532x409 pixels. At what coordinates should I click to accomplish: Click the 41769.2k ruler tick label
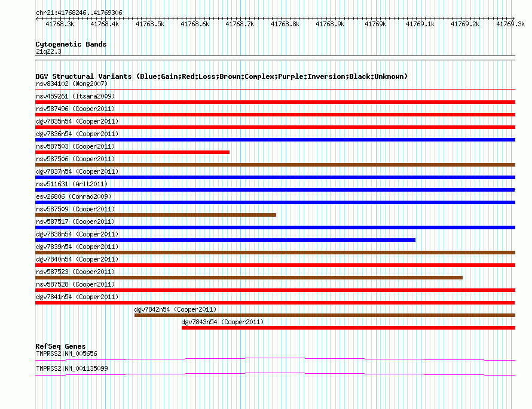[465, 24]
